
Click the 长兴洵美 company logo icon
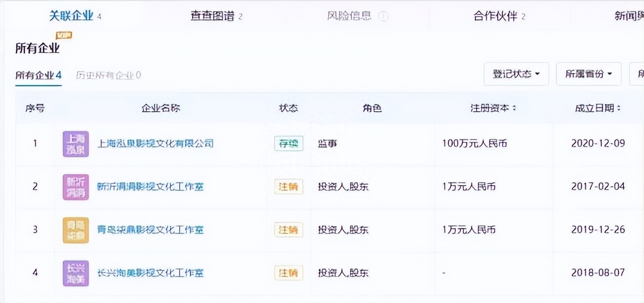point(75,273)
